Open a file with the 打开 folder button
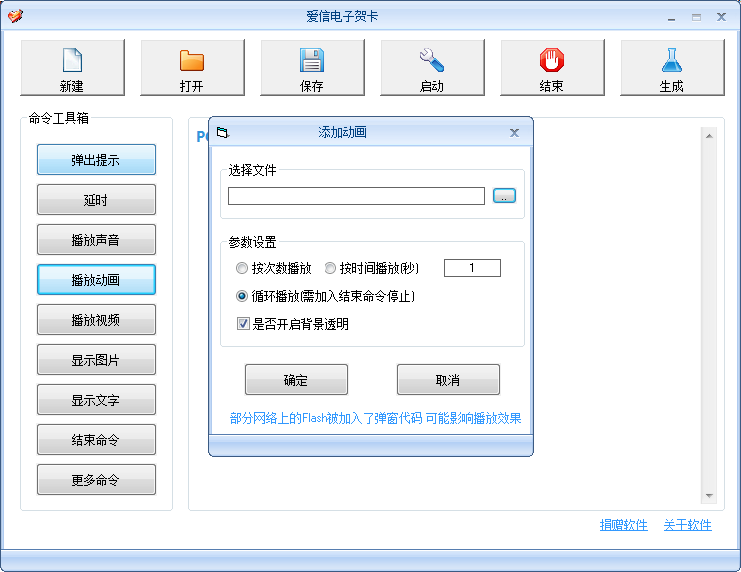The height and width of the screenshot is (572, 741). pyautogui.click(x=192, y=68)
